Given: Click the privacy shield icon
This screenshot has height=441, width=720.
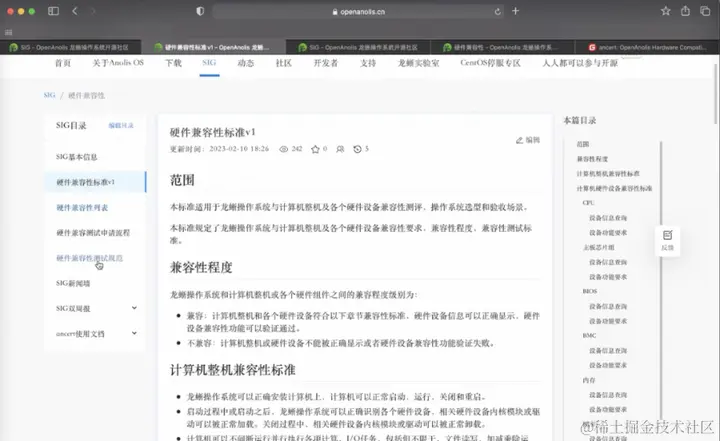Looking at the screenshot, I should (200, 11).
